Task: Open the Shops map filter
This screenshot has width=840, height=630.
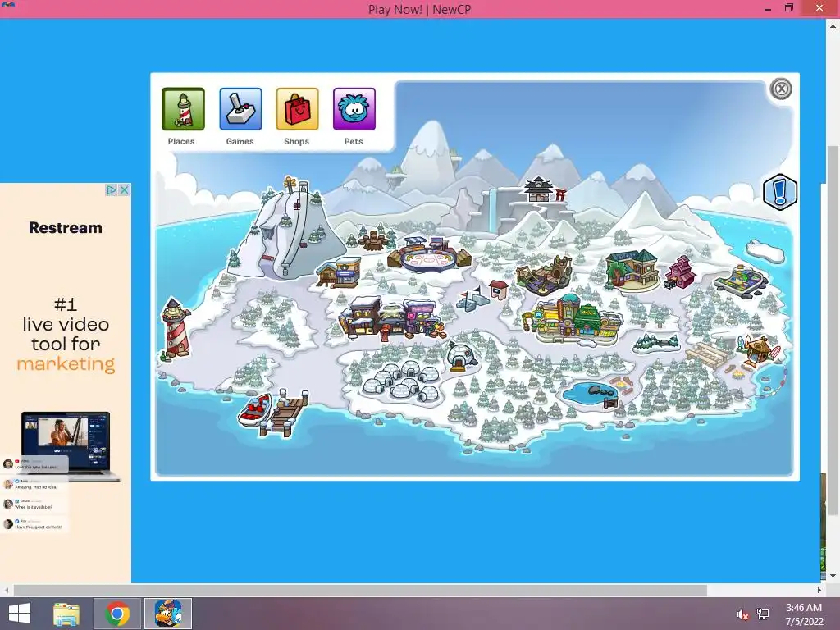Action: tap(297, 109)
